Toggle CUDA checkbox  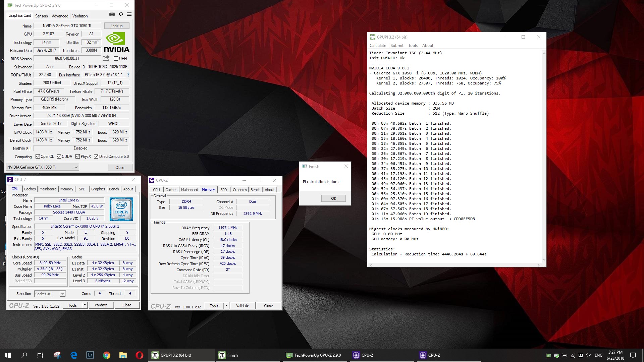[x=59, y=157]
